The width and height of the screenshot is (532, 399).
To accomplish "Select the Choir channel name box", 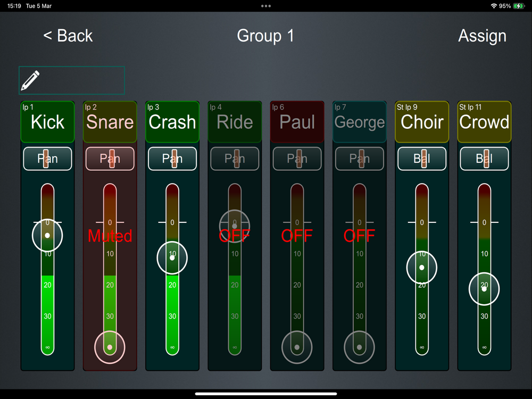I will (422, 122).
